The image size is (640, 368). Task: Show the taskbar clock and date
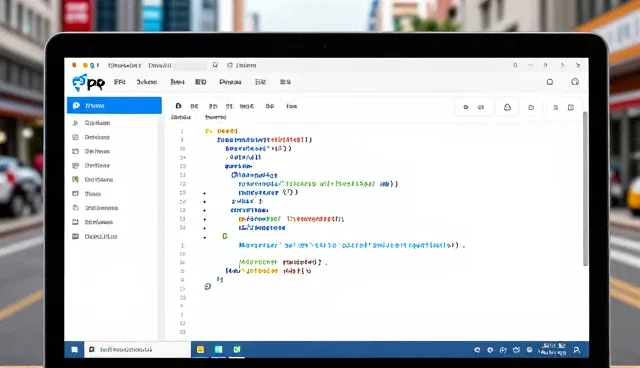[552, 349]
